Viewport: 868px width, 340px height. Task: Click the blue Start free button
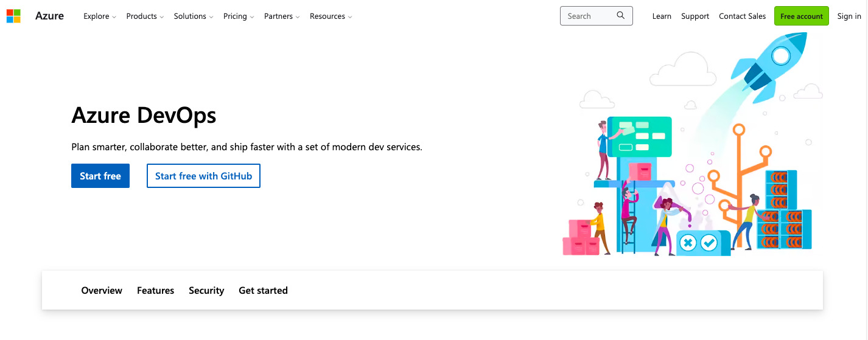(x=100, y=176)
